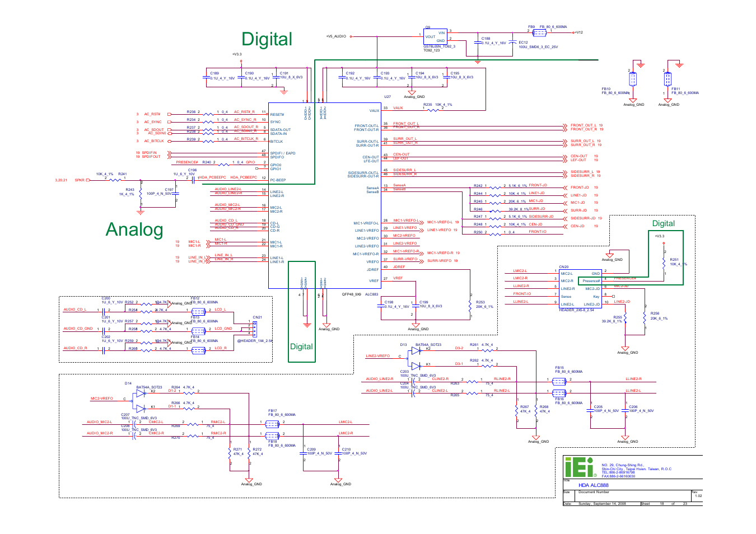
Task: Click the HDA ALC888 sheet title
Action: pyautogui.click(x=594, y=485)
